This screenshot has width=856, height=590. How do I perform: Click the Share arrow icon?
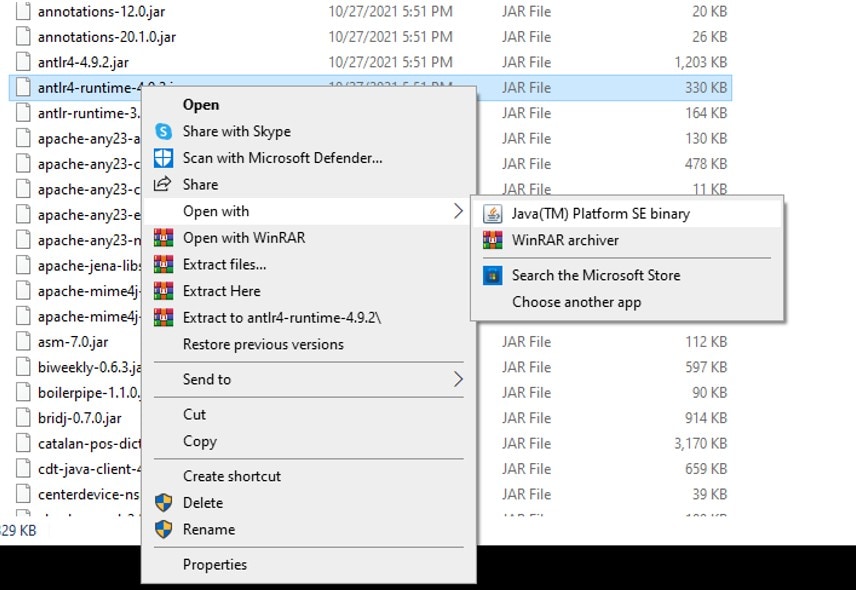click(163, 184)
